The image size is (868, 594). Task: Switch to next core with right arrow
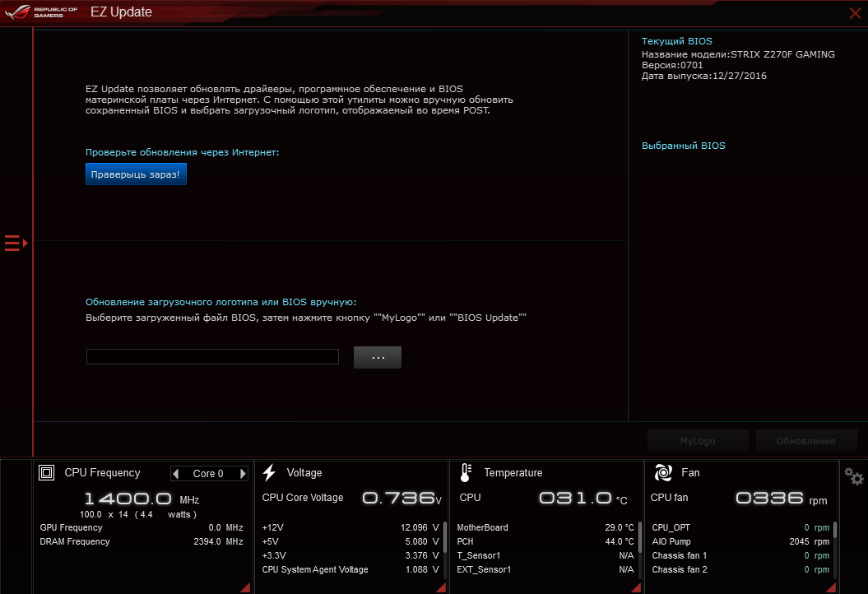tap(243, 473)
